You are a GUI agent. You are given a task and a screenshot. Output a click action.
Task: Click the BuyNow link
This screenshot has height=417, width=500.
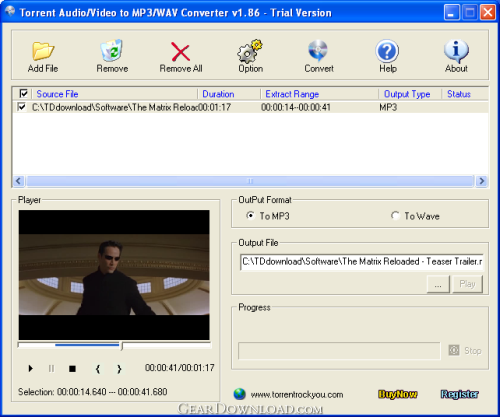pos(397,394)
